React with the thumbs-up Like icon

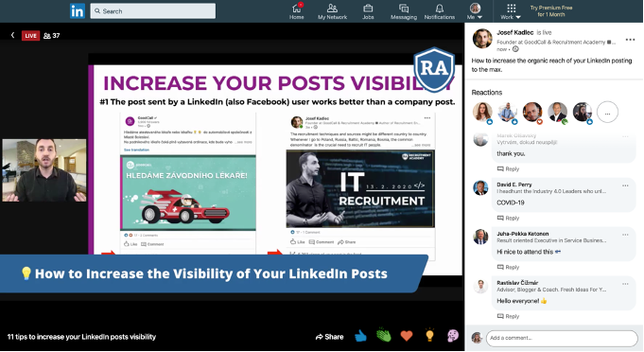pos(360,337)
